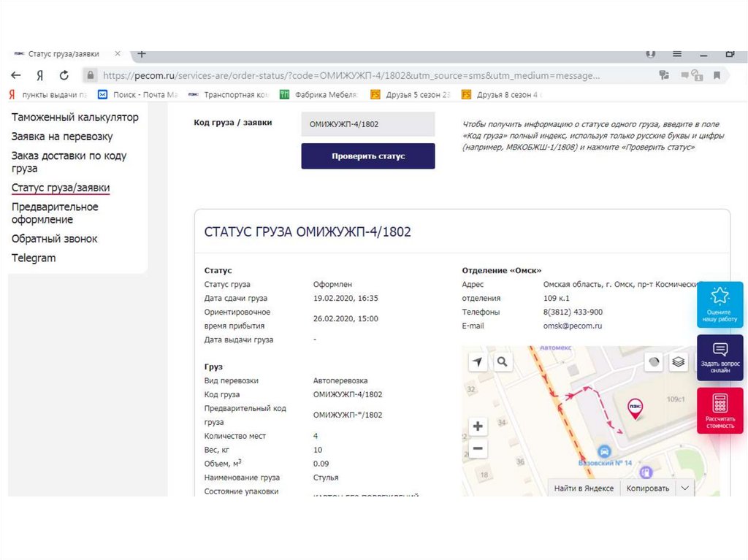Click the 'Найти в Яндексе' button
Viewport: 748px width, 560px height.
point(584,488)
